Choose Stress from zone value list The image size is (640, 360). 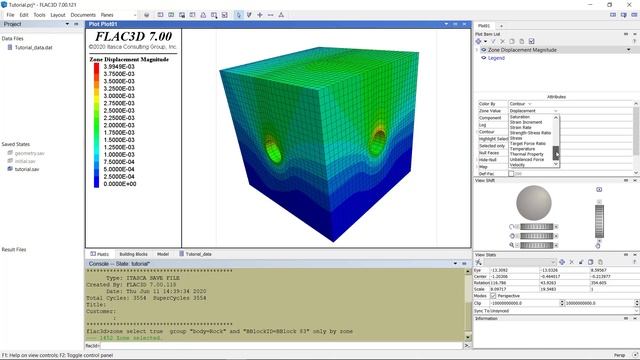(x=516, y=138)
